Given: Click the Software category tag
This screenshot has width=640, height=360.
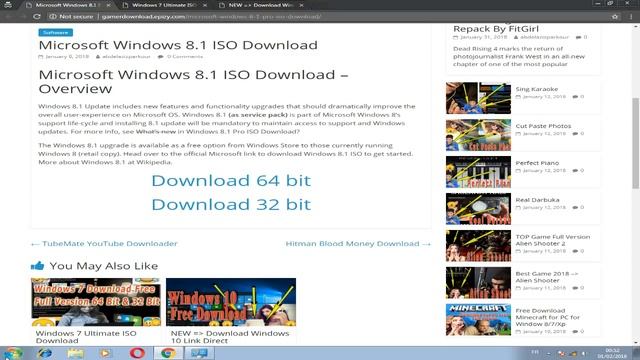Looking at the screenshot, I should [x=56, y=32].
